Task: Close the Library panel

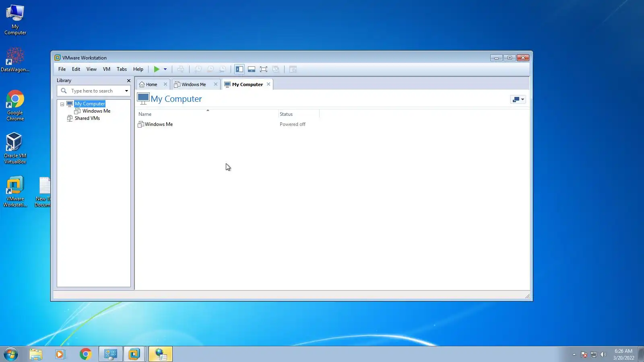Action: point(129,80)
